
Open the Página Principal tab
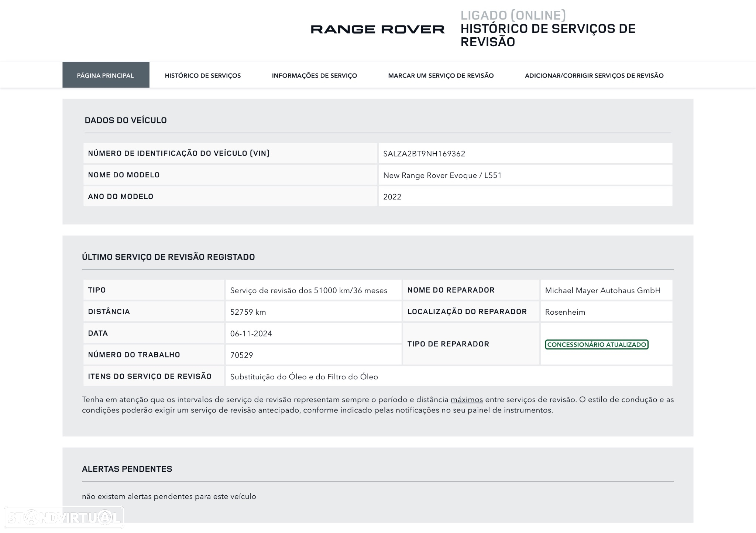(x=106, y=75)
